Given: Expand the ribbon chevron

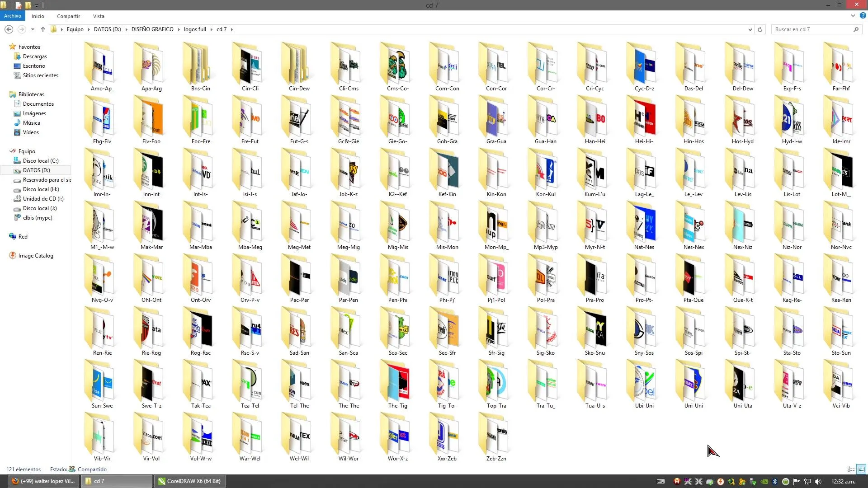Looking at the screenshot, I should [x=853, y=15].
